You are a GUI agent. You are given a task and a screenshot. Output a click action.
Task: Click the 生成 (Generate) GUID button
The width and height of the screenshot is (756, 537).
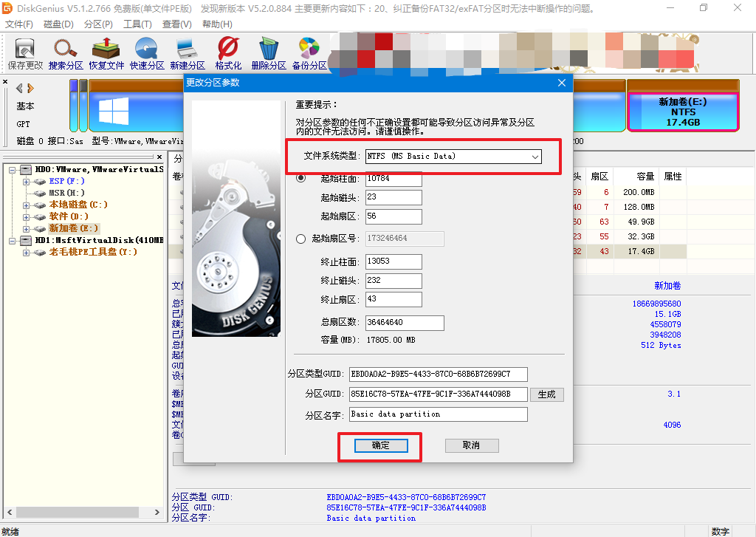547,394
